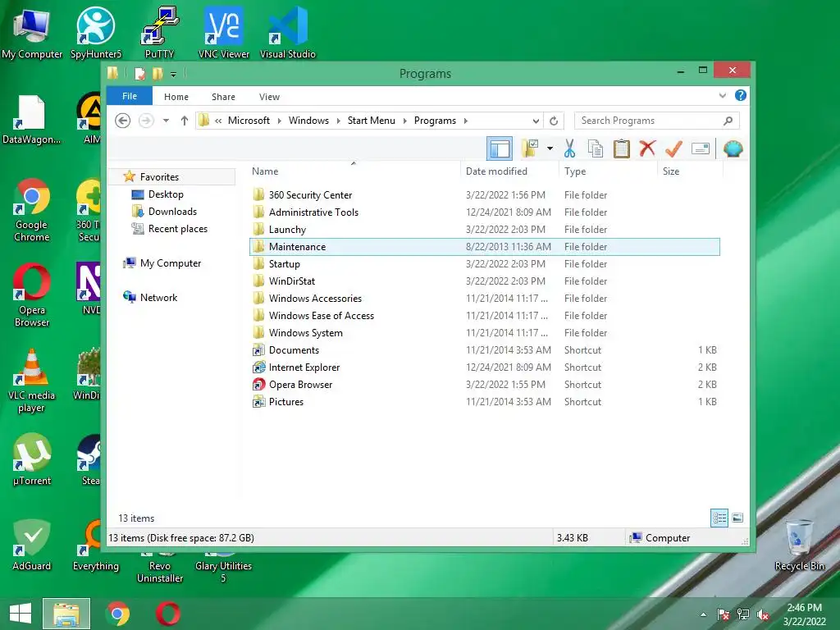Switch to Large icons view button
This screenshot has width=840, height=630.
[737, 518]
